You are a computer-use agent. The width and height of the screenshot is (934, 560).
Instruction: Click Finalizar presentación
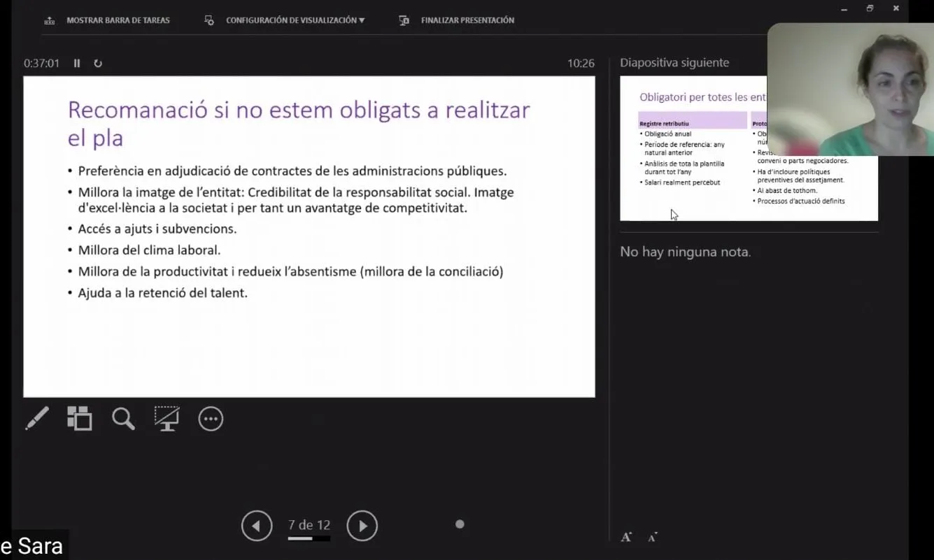[x=467, y=20]
